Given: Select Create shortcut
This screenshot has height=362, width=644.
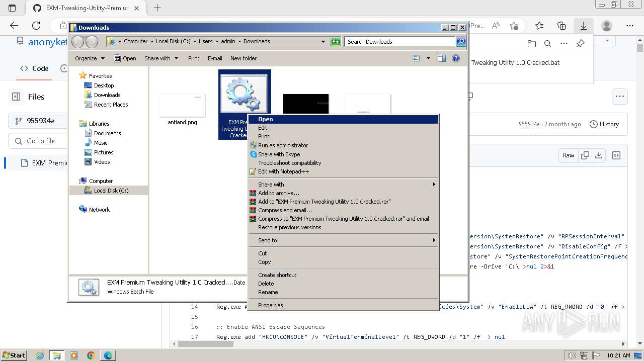Looking at the screenshot, I should click(344, 275).
